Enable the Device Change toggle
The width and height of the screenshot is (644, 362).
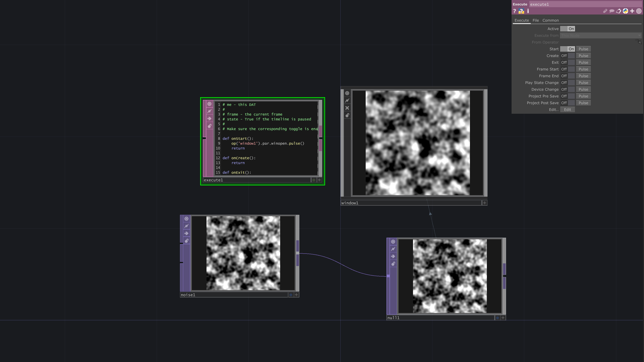(567, 90)
